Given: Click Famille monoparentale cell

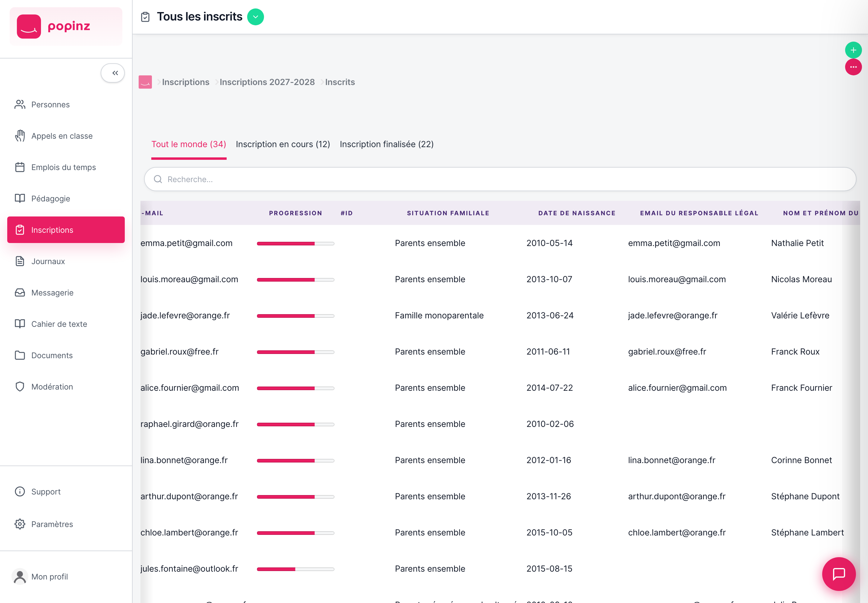Looking at the screenshot, I should tap(439, 315).
